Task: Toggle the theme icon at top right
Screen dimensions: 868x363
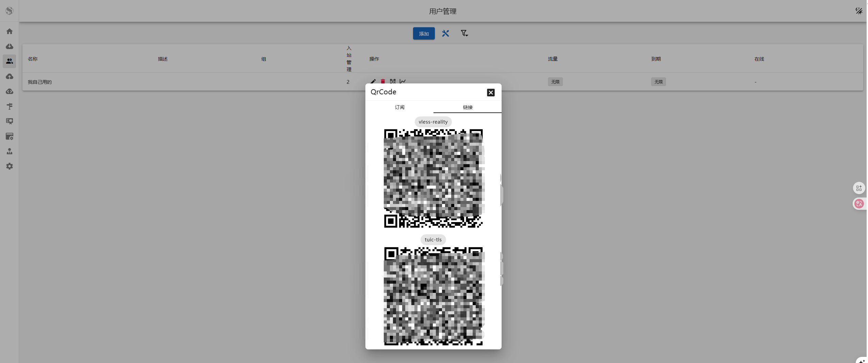Action: pyautogui.click(x=858, y=11)
